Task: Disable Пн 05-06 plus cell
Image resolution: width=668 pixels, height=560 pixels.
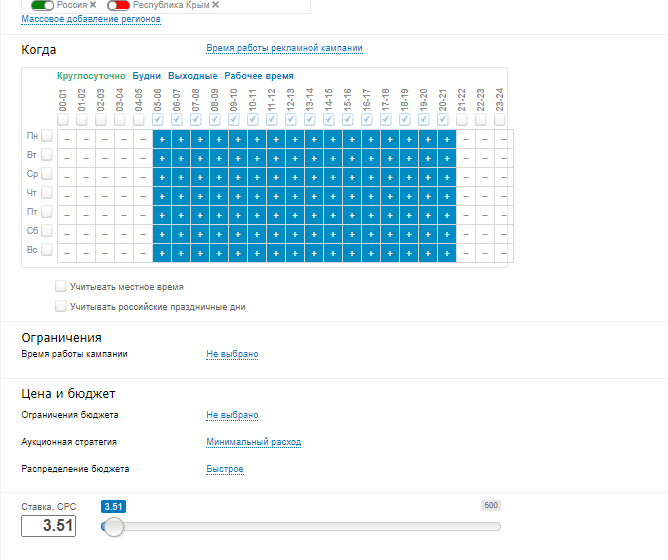Action: [162, 139]
